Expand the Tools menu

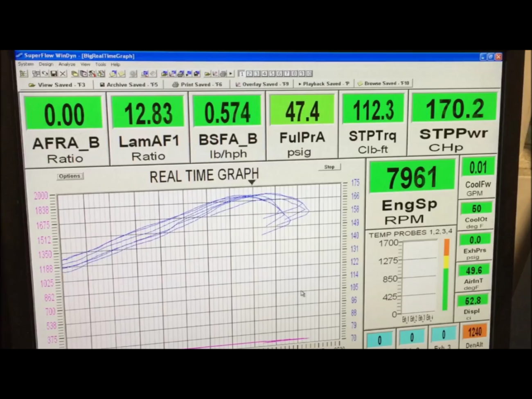coord(100,64)
